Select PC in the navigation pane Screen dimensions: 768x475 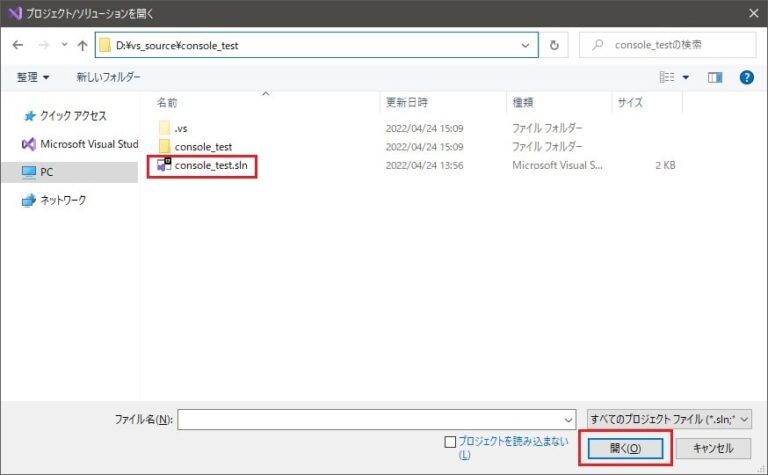coord(46,172)
